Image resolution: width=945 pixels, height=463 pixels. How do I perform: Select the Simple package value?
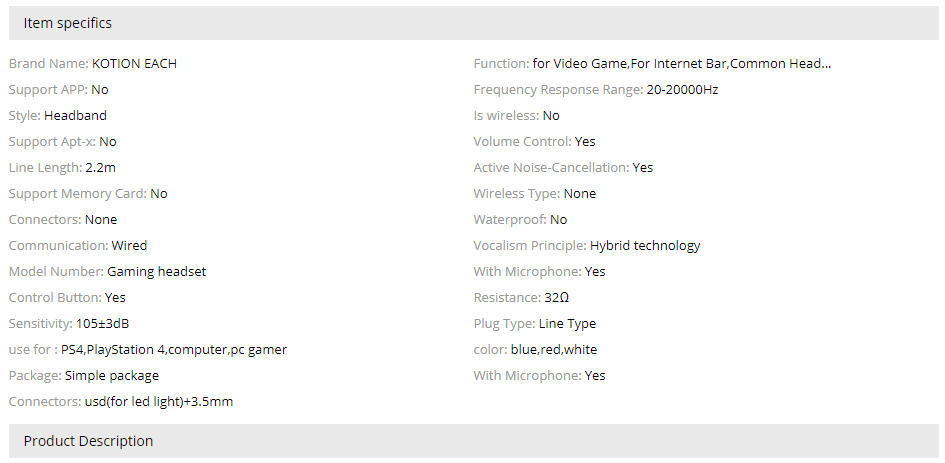(x=112, y=376)
